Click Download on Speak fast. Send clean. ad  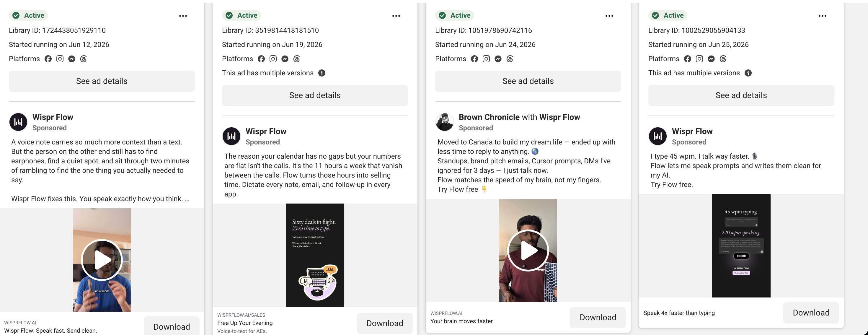(172, 326)
